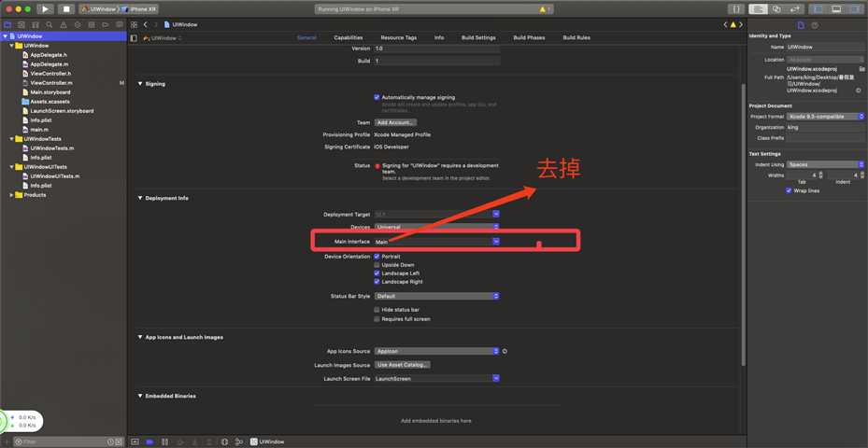Toggle the Debug area panel
The image size is (868, 448).
[836, 8]
